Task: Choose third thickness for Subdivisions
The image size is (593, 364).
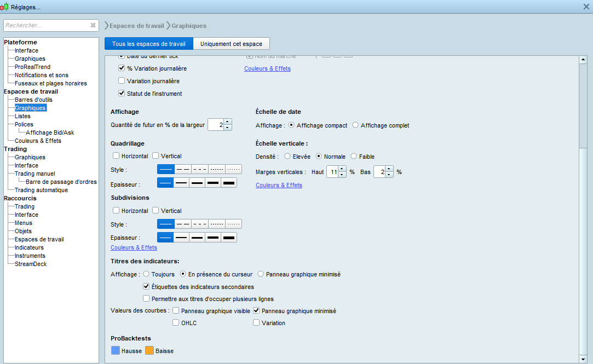Action: (x=197, y=238)
